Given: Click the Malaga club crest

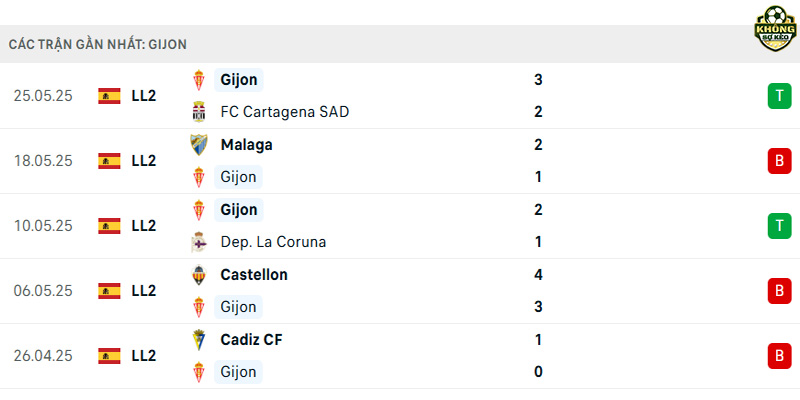Looking at the screenshot, I should (x=198, y=145).
